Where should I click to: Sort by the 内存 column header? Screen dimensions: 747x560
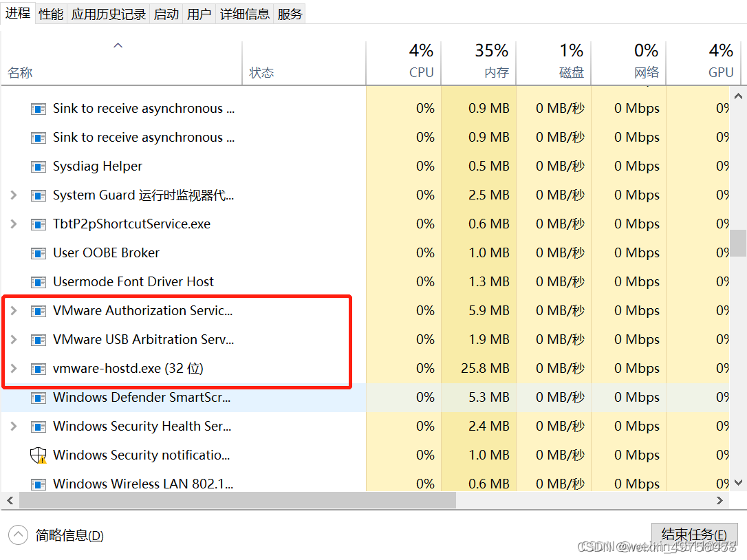(x=479, y=63)
